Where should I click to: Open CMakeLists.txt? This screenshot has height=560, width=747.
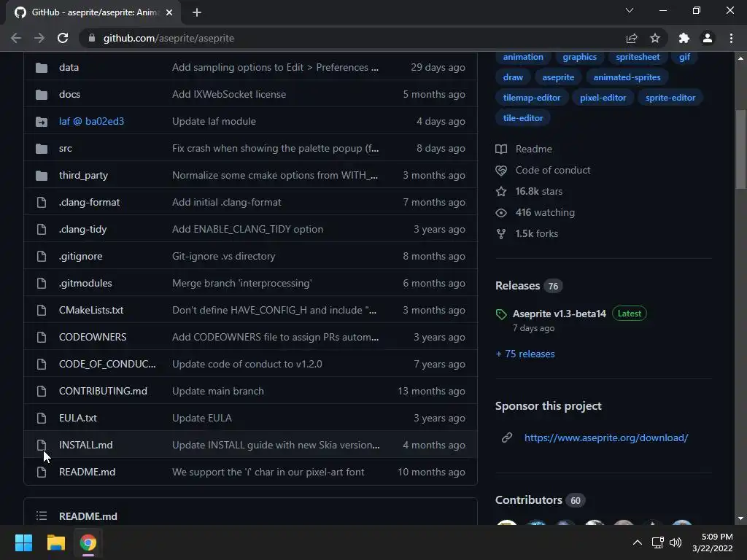91,310
